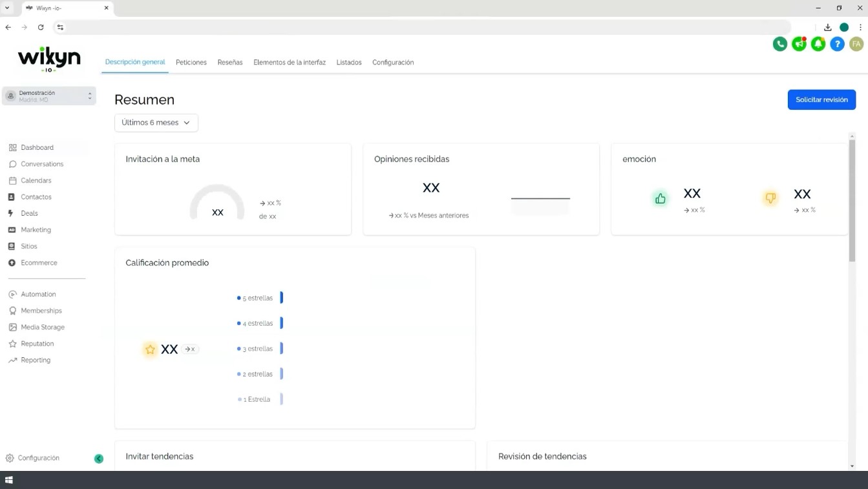The height and width of the screenshot is (489, 868).
Task: Go to Conversations in the sidebar
Action: pyautogui.click(x=36, y=164)
